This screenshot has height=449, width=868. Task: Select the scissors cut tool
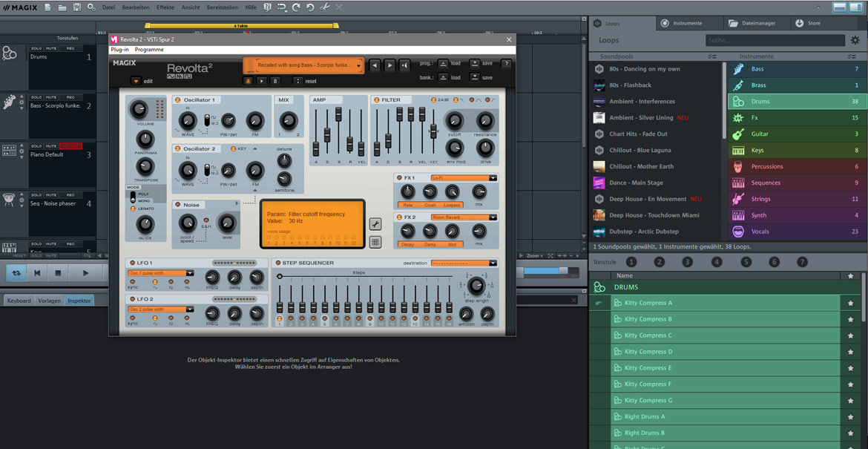pyautogui.click(x=325, y=7)
